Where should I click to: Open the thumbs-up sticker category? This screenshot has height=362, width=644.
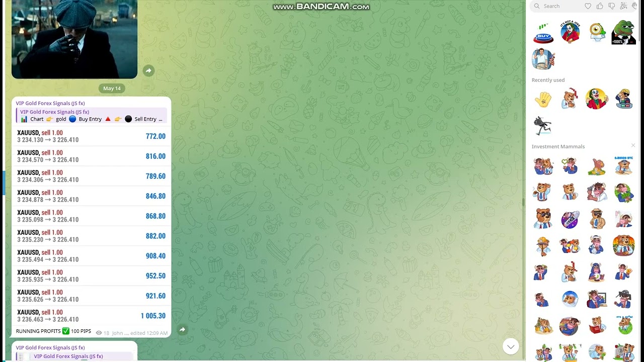point(600,6)
